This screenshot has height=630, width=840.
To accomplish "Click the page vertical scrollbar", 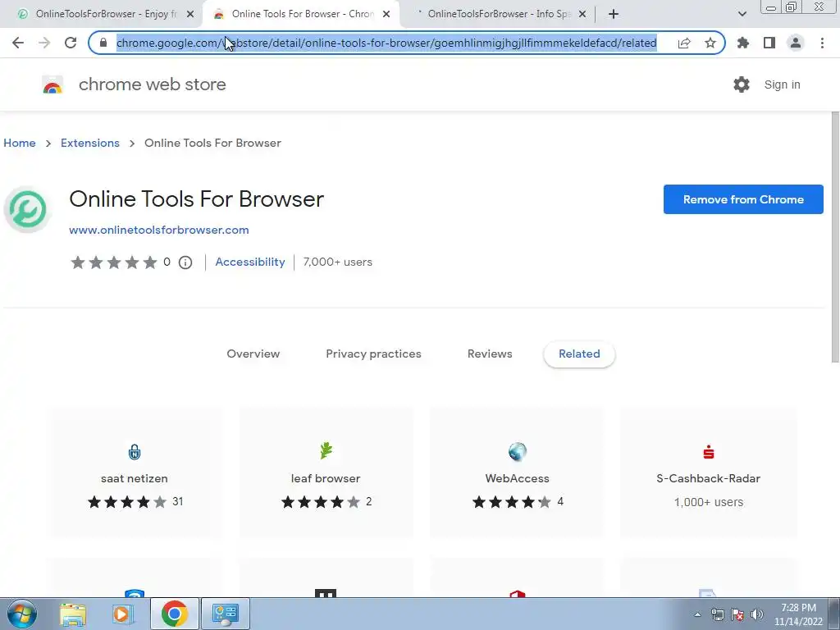I will [834, 237].
